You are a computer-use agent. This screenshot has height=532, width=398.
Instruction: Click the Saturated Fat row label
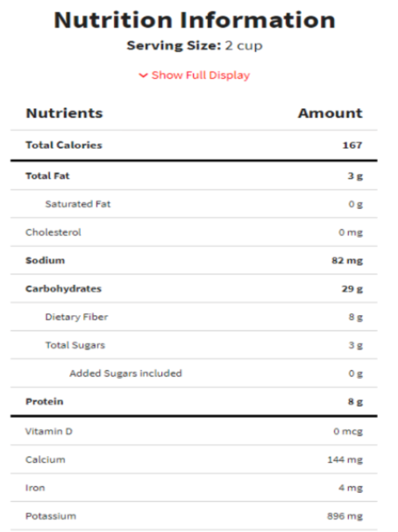(x=78, y=204)
